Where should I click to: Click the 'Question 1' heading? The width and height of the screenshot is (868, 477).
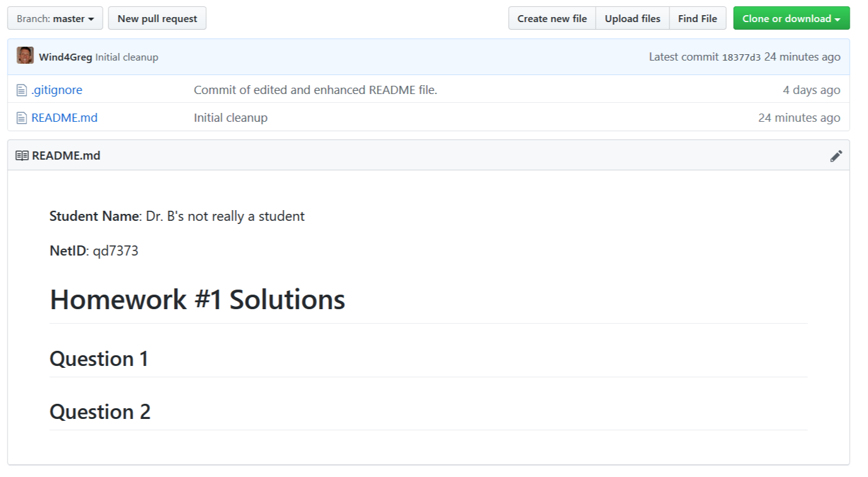[99, 359]
